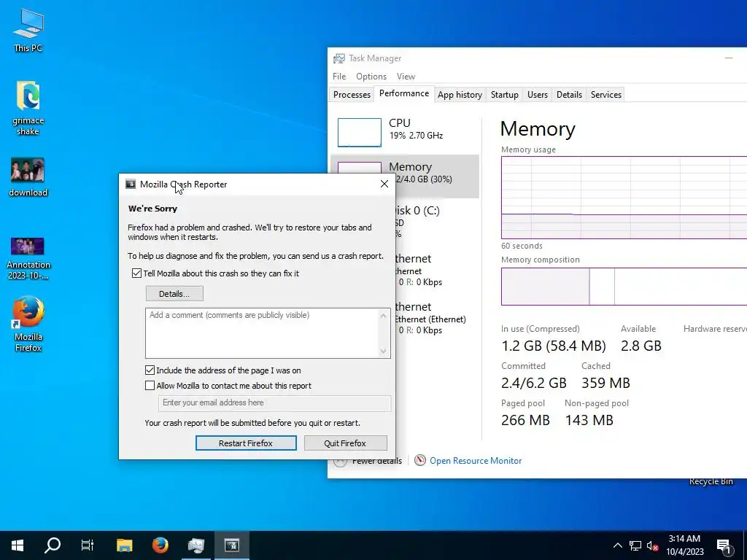
Task: Click the CPU mini graph thumbnail
Action: click(359, 133)
